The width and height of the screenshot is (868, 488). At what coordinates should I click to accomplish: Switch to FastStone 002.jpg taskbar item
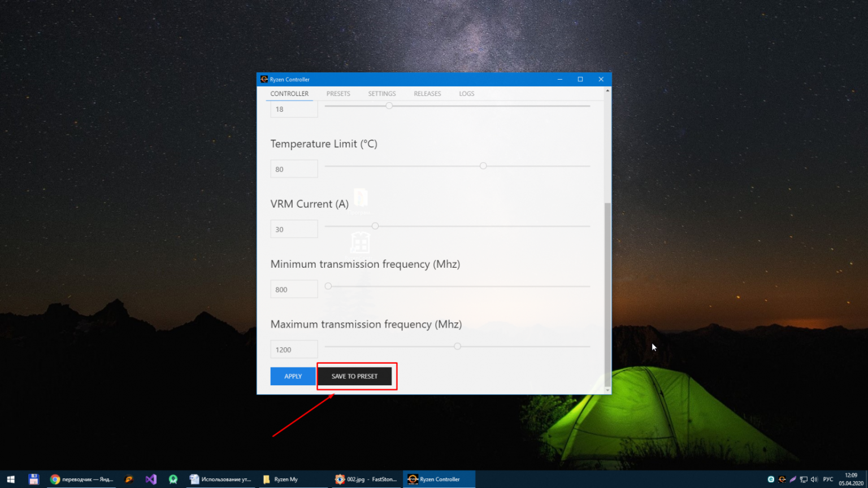point(366,479)
